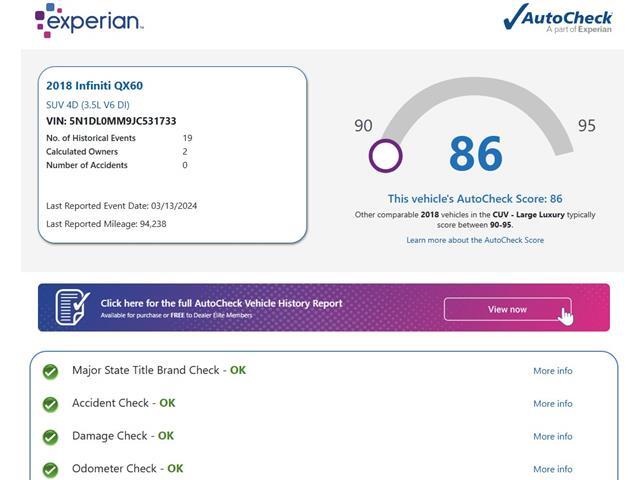Image resolution: width=640 pixels, height=480 pixels.
Task: Click the purple score marker on the gauge
Action: point(385,156)
